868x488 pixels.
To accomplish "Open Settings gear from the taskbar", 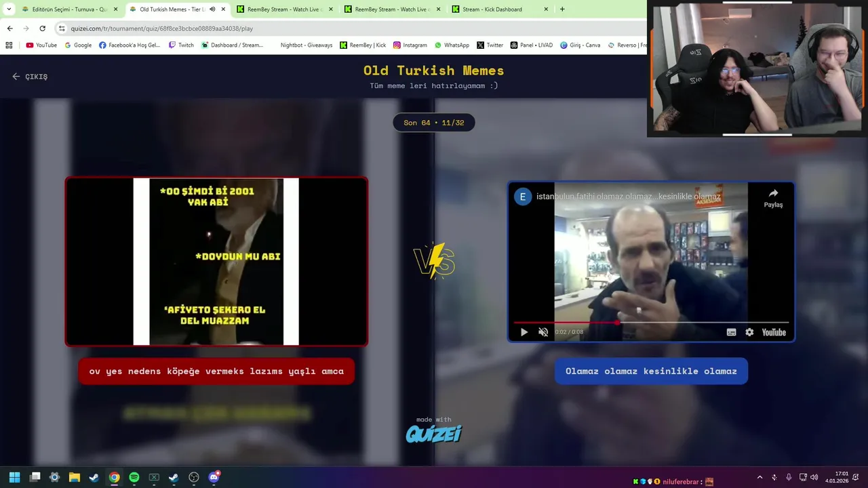I will (55, 477).
